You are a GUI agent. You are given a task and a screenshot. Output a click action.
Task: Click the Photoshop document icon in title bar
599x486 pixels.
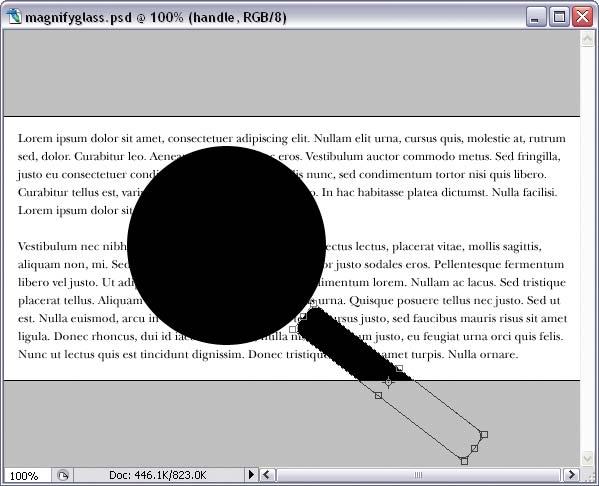(14, 17)
